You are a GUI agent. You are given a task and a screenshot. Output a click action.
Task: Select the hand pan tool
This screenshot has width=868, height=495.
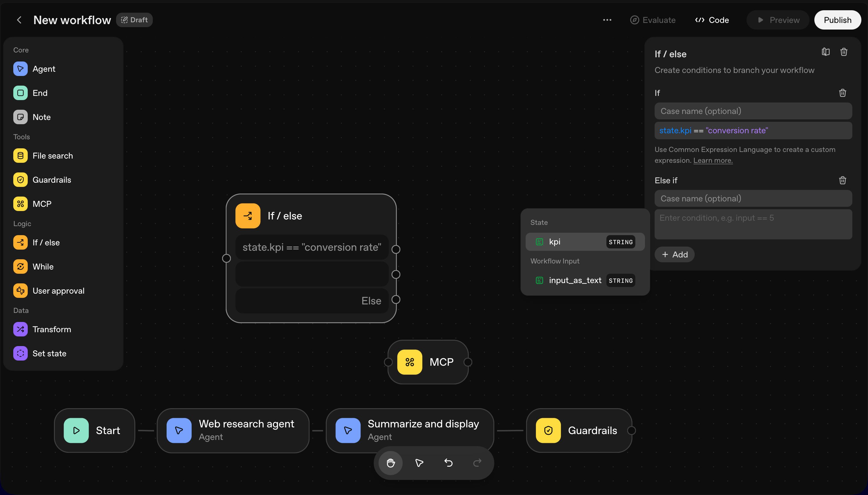tap(391, 463)
